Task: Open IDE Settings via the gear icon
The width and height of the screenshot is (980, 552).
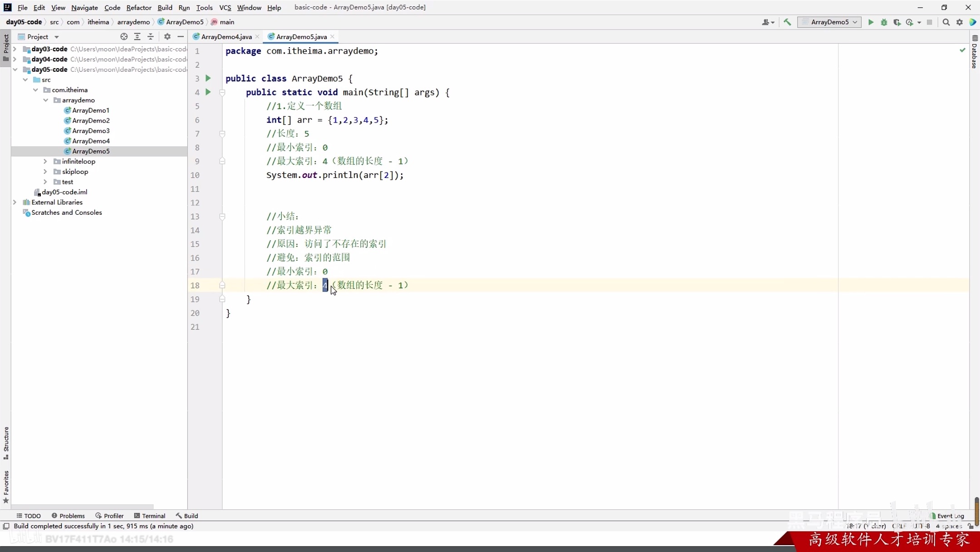Action: coord(960,22)
